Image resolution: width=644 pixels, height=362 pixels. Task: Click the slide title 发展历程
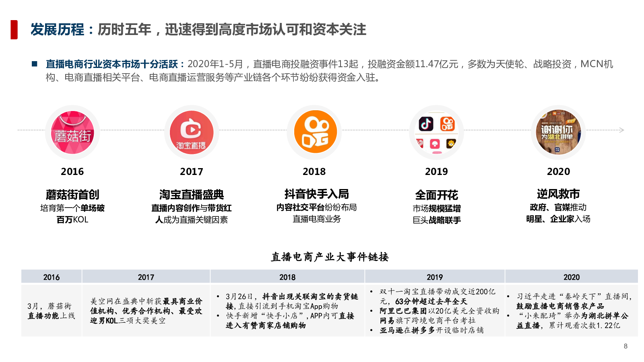tap(58, 29)
